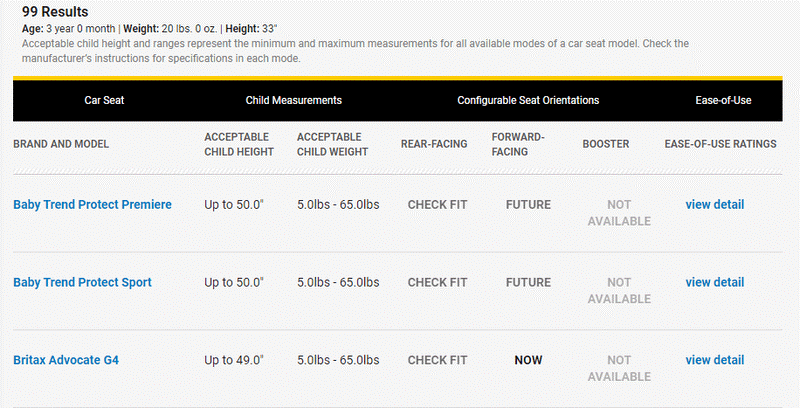Click NOT AVAILABLE in Britax Advocate G4 row
800x408 pixels.
pyautogui.click(x=619, y=368)
